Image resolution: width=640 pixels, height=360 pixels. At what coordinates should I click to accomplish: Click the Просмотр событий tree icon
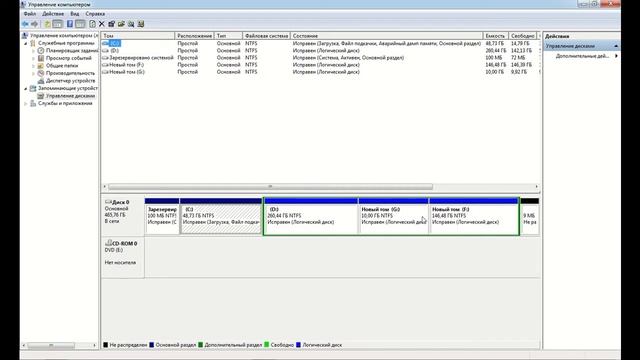coord(41,58)
